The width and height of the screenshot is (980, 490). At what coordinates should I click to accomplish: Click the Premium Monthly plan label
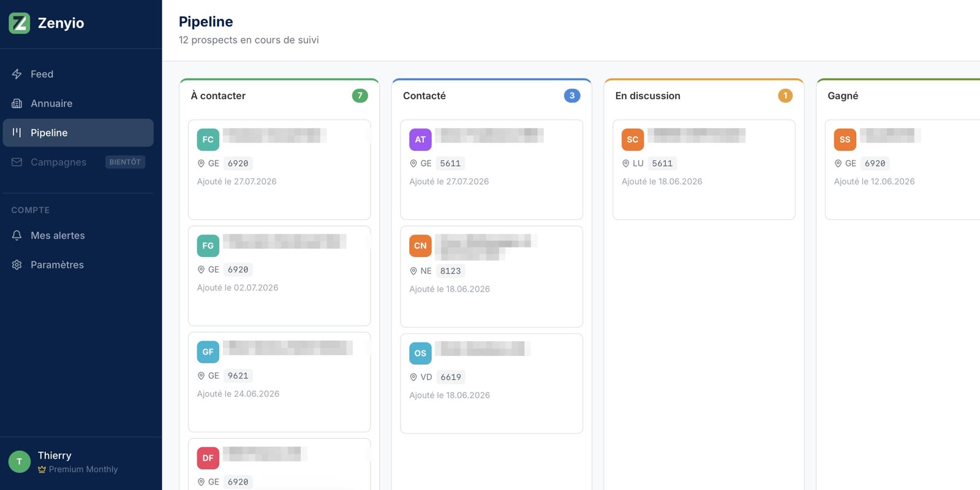click(x=83, y=470)
